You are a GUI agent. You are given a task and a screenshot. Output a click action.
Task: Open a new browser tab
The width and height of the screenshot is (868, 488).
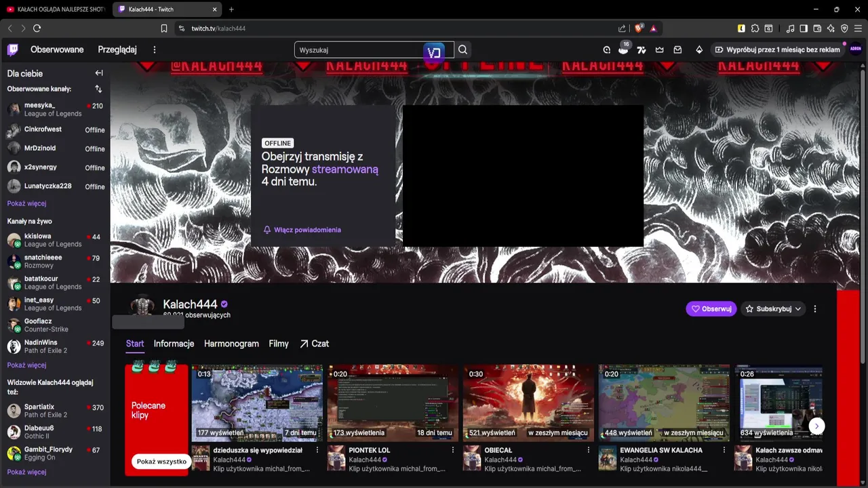click(x=231, y=9)
